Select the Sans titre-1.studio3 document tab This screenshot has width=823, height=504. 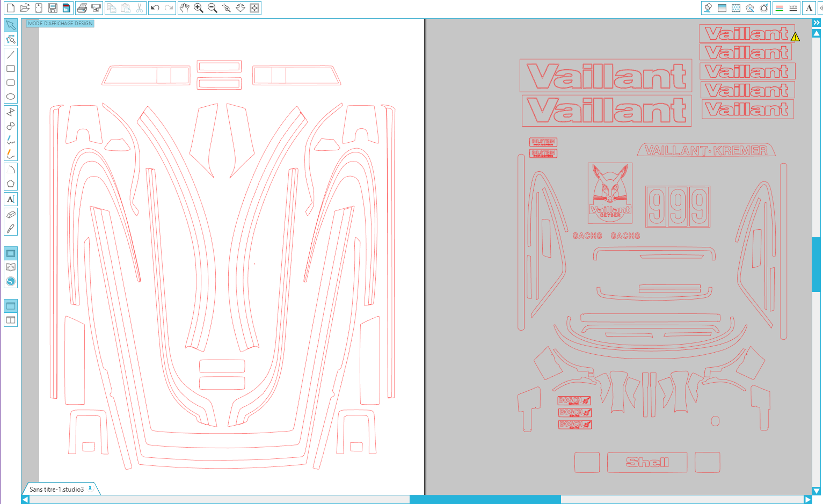pyautogui.click(x=56, y=489)
